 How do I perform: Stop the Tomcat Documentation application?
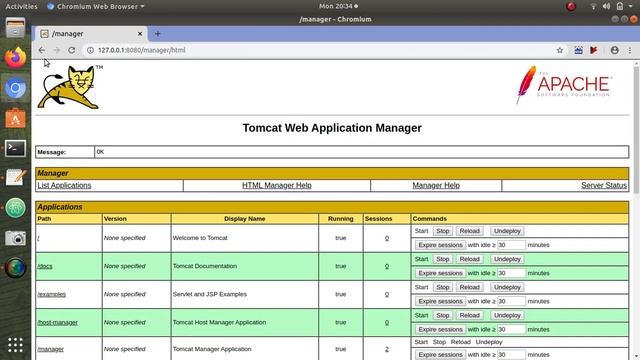tap(442, 259)
